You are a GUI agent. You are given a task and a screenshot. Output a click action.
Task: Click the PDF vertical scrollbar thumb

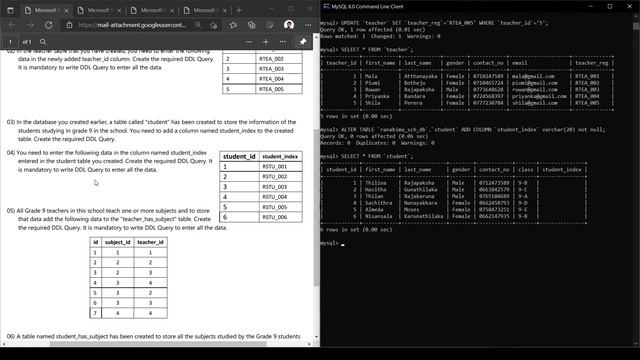[x=316, y=207]
